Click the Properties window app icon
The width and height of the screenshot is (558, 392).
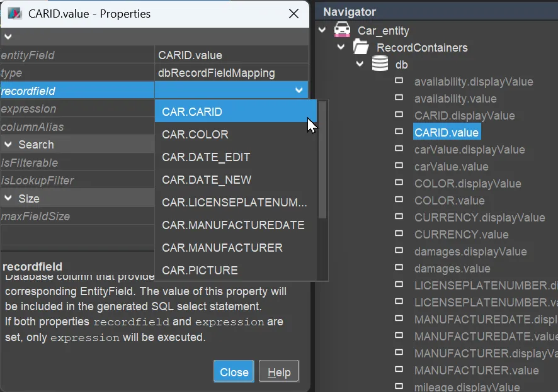(15, 13)
